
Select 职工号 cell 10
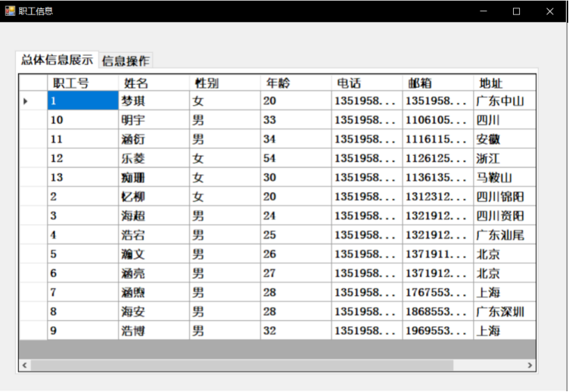tap(82, 120)
